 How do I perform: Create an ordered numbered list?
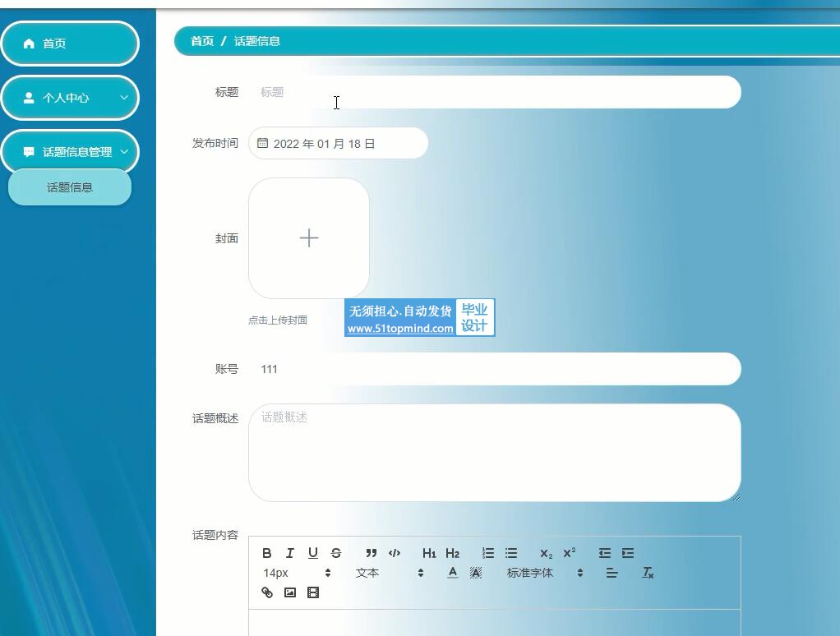[487, 553]
